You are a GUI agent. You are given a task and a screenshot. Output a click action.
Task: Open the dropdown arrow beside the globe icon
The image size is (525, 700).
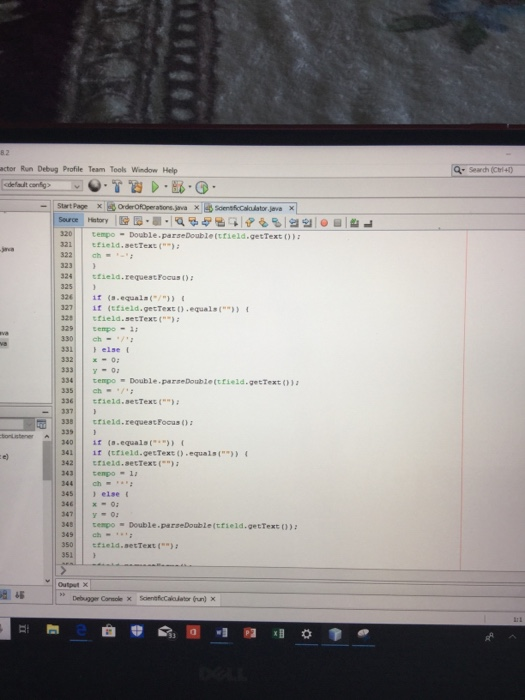[x=106, y=186]
